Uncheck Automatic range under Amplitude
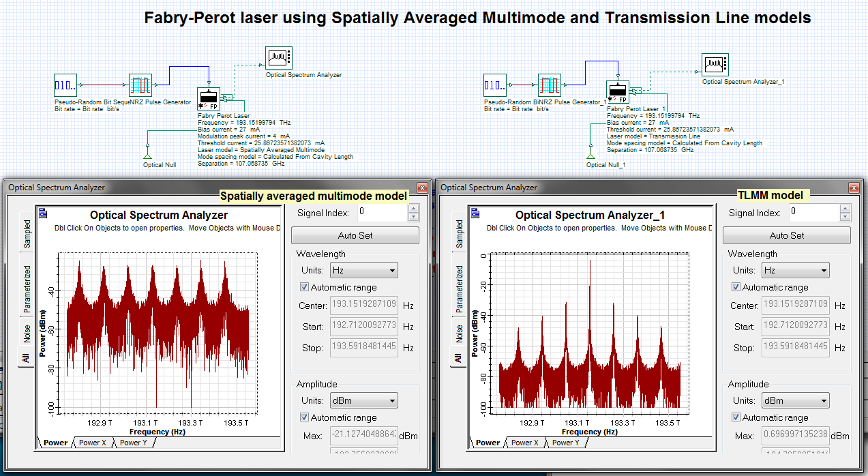The width and height of the screenshot is (868, 476). coord(305,417)
